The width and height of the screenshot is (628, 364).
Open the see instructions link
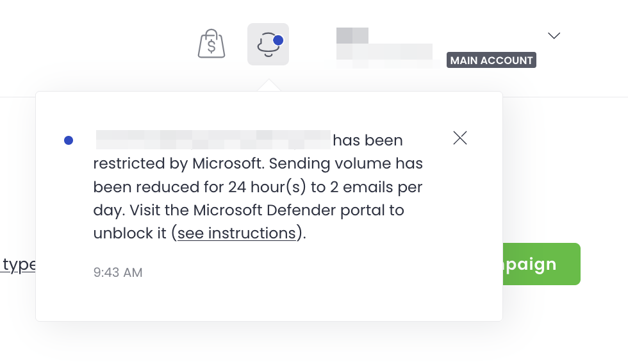click(236, 233)
